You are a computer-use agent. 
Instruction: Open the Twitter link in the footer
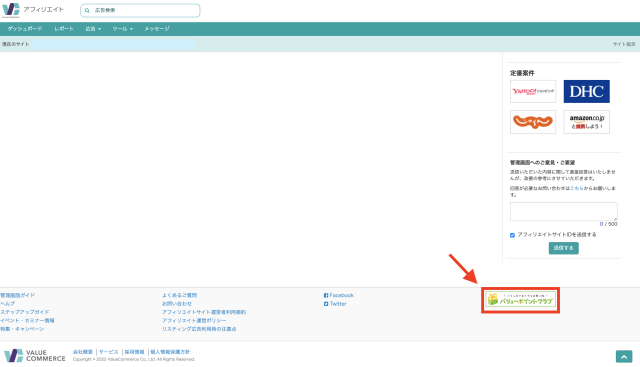[335, 304]
